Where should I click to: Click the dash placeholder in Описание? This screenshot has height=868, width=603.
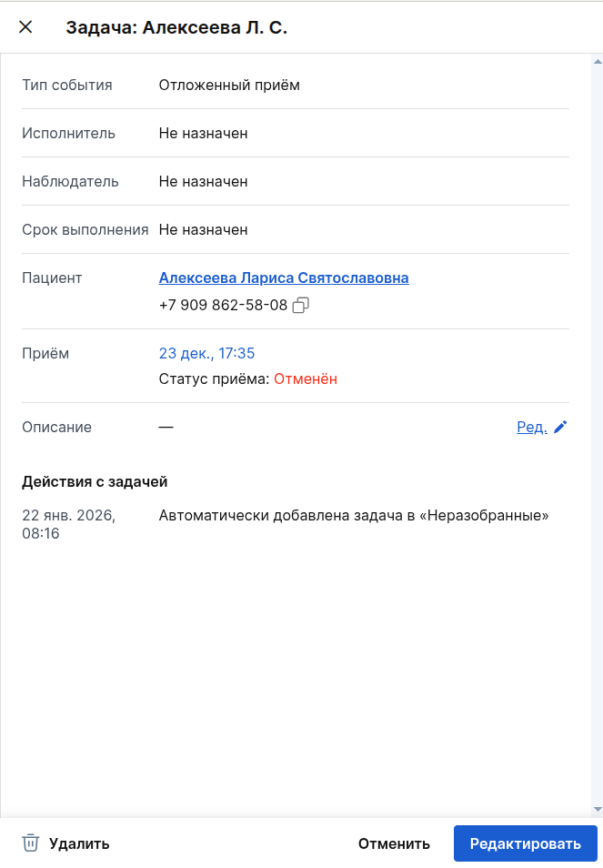tap(165, 426)
